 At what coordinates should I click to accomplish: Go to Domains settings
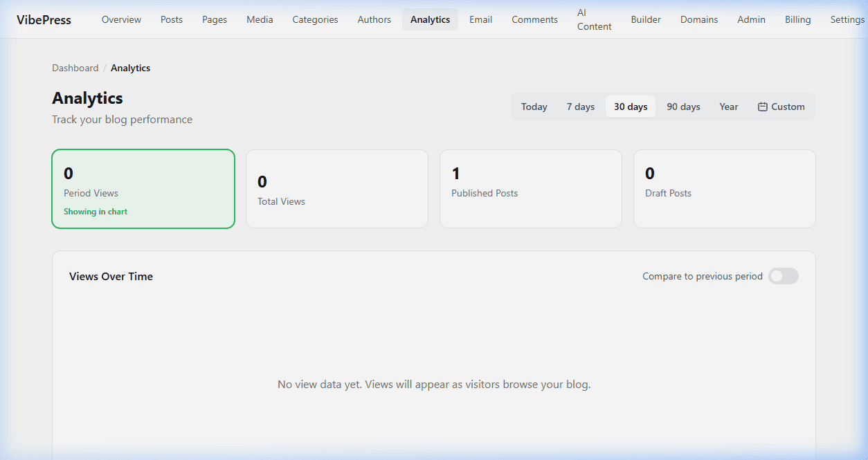698,19
